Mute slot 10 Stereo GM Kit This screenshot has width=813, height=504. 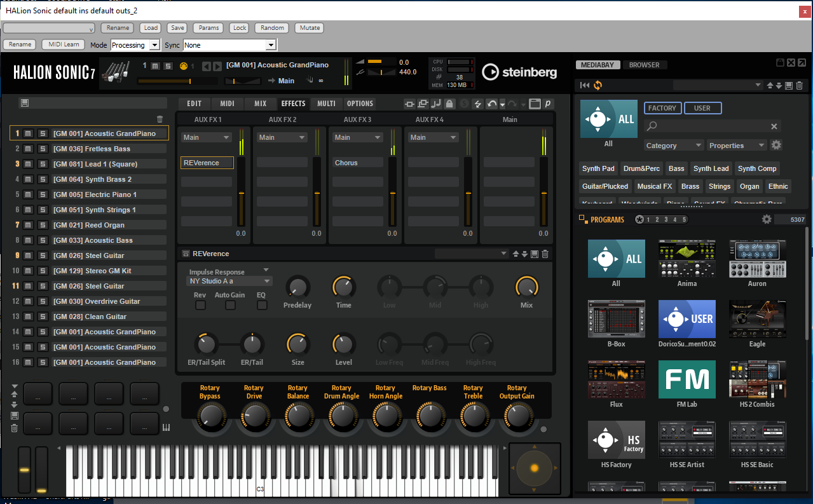(x=28, y=271)
